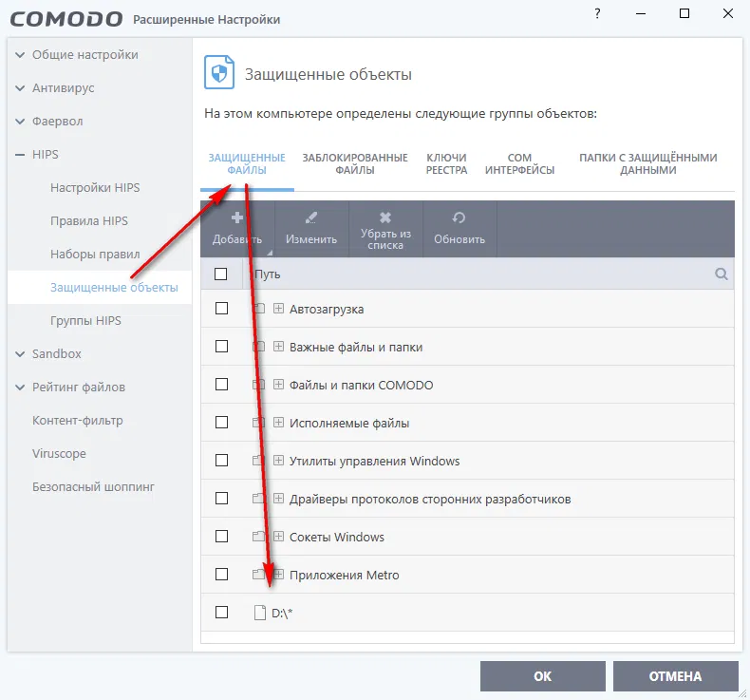Open Настройки HIPS in sidebar
Screen dimensions: 750x700
(95, 187)
